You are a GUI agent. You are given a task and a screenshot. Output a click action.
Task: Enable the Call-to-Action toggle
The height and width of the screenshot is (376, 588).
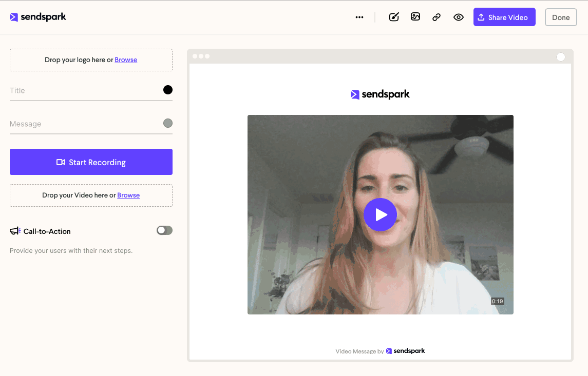pyautogui.click(x=164, y=230)
